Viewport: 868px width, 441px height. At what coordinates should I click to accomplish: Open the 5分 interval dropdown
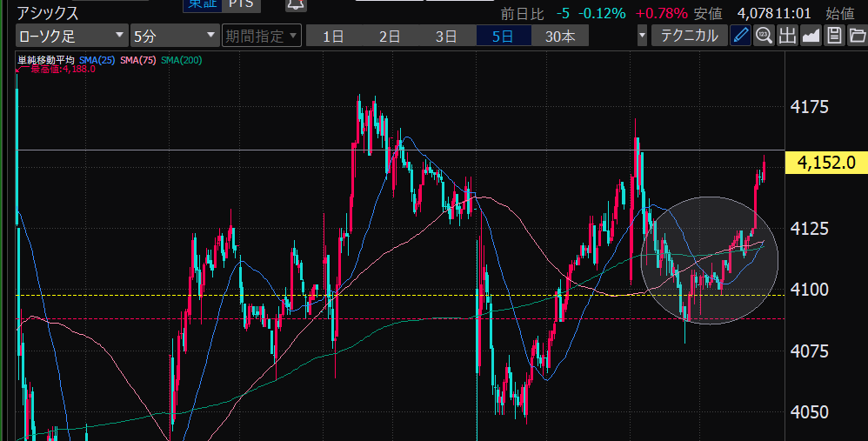(x=174, y=36)
